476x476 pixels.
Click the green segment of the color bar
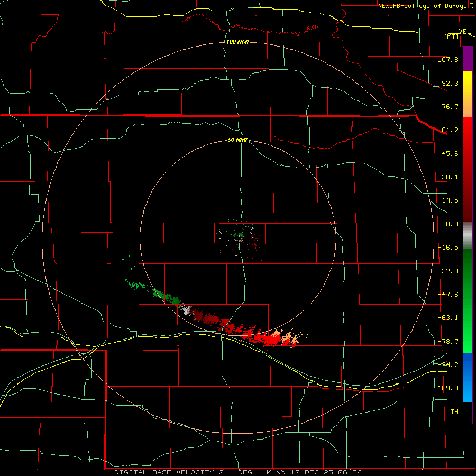pyautogui.click(x=467, y=300)
